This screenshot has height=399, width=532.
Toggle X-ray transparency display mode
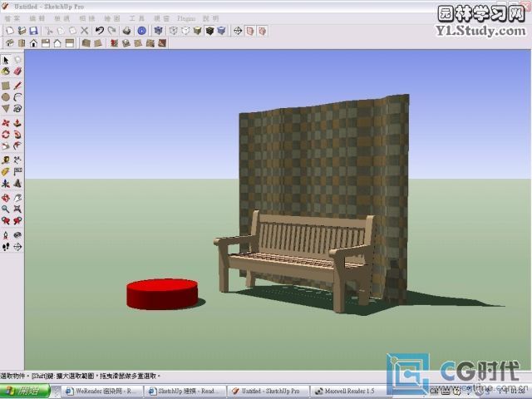coord(158,31)
